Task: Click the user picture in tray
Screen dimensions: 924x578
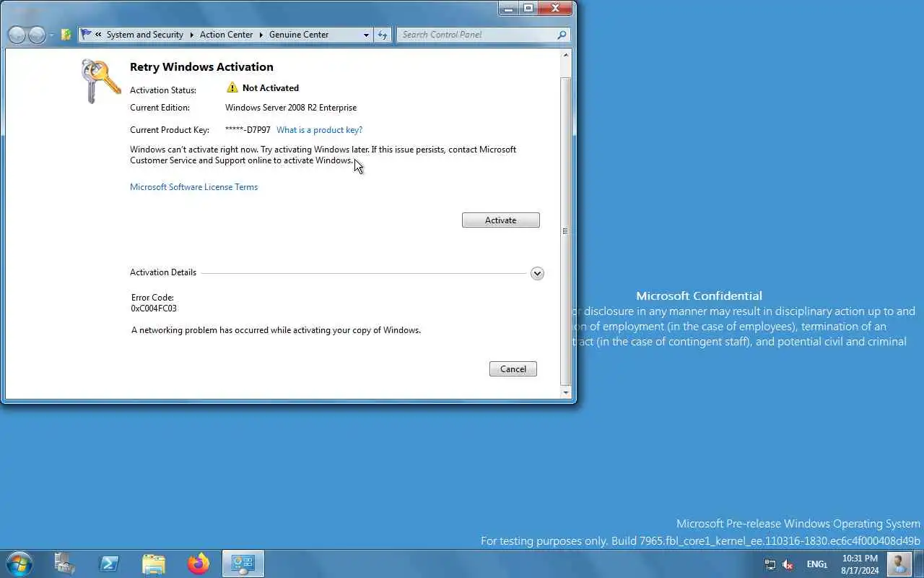Action: [x=899, y=564]
